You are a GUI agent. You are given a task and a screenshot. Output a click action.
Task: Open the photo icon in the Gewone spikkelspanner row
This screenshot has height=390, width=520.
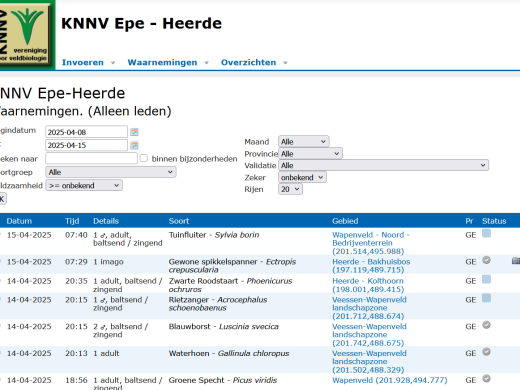[516, 261]
